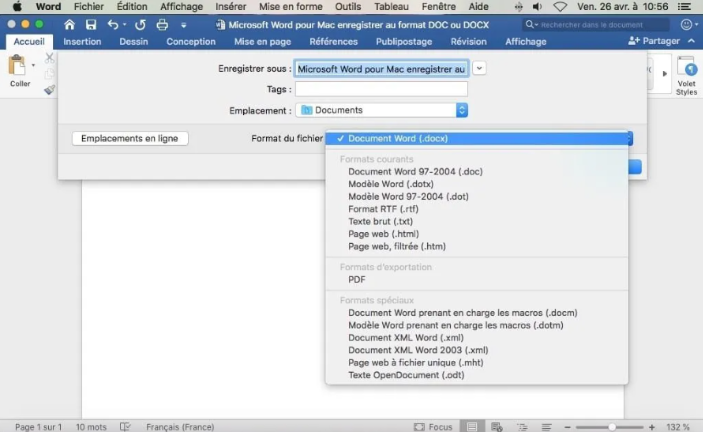Click the Coller clipboard icon

(x=18, y=68)
